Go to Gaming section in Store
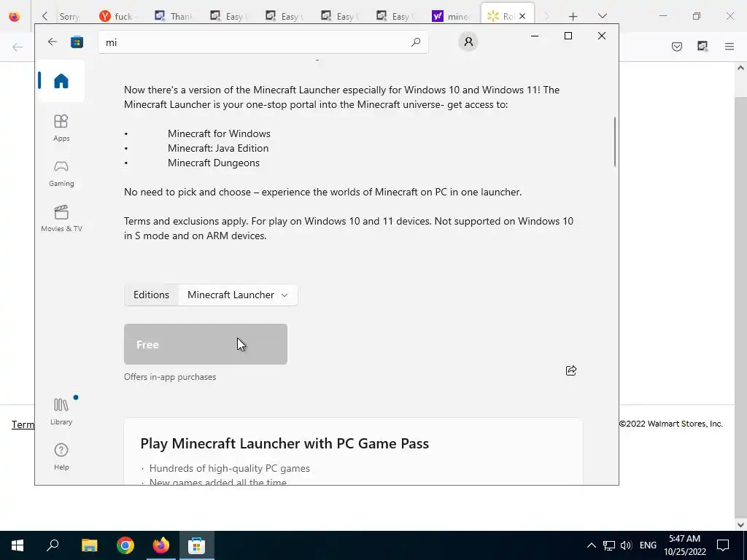 point(61,174)
